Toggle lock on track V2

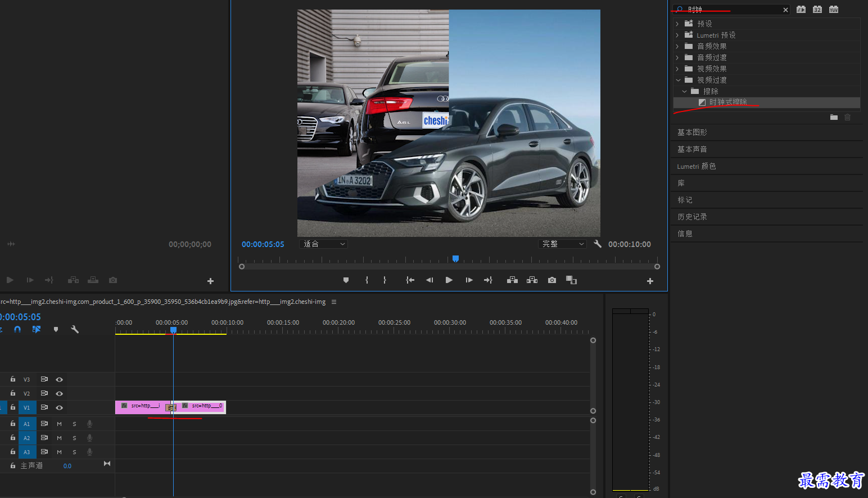[x=13, y=393]
